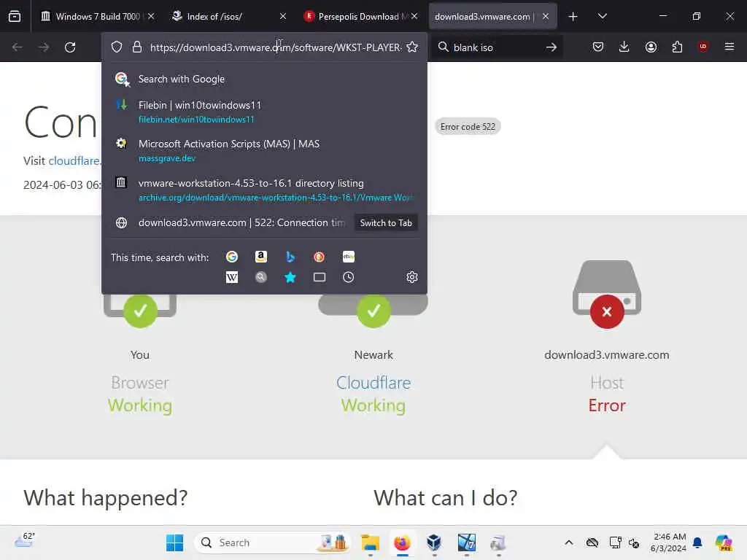747x560 pixels.
Task: Click the 'What can I do?' heading
Action: click(446, 497)
